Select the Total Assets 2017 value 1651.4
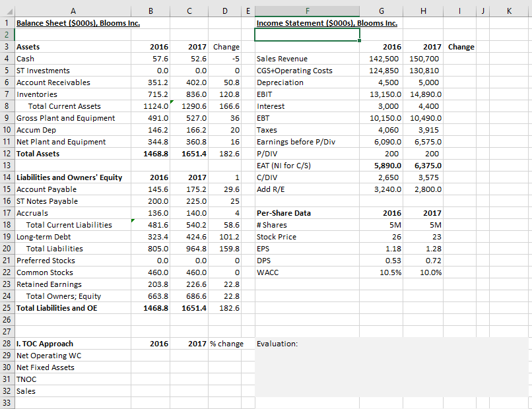The height and width of the screenshot is (409, 532). click(x=190, y=154)
